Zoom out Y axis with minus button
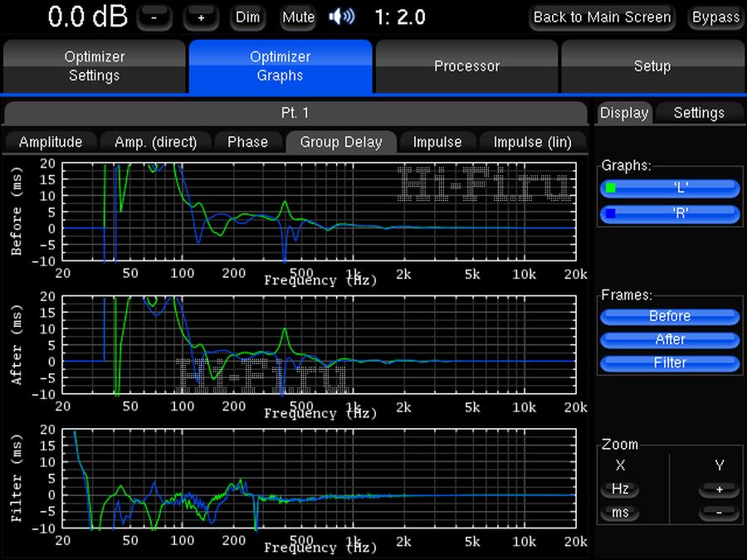747x560 pixels. pos(720,513)
